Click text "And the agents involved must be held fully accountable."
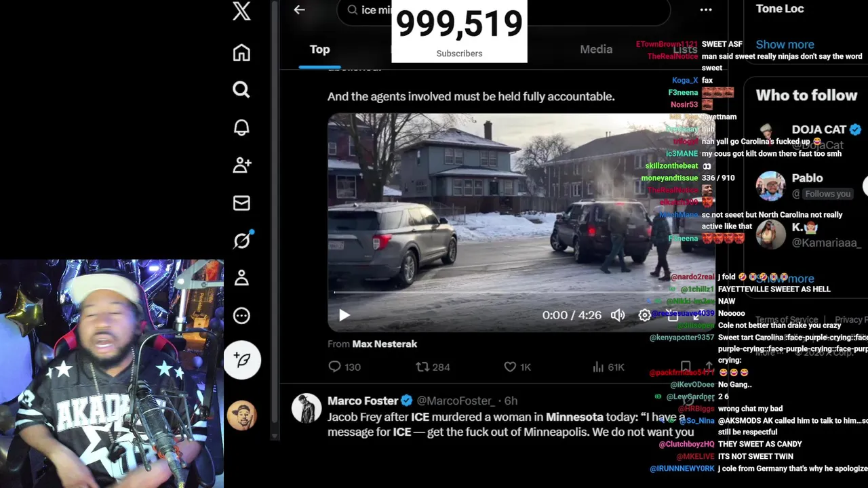Viewport: 868px width, 488px height. click(471, 96)
